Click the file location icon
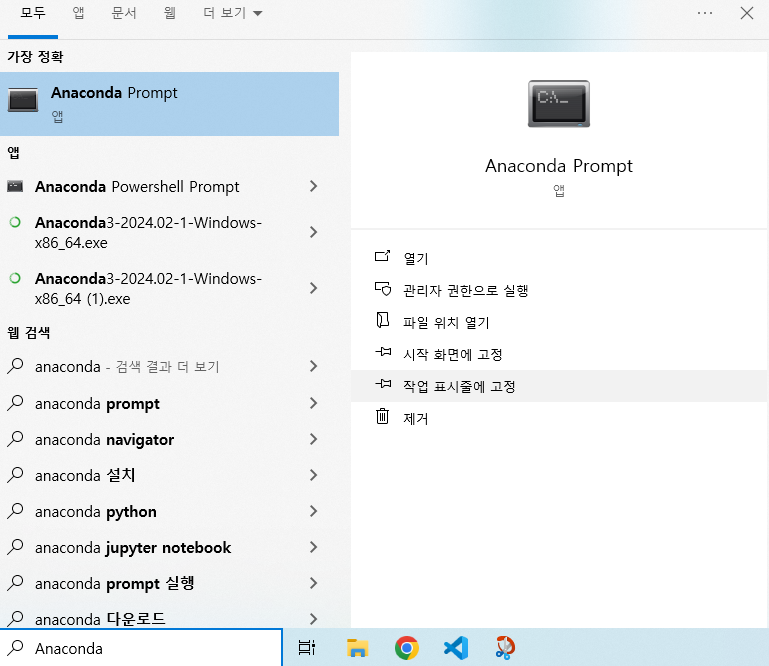 point(383,320)
